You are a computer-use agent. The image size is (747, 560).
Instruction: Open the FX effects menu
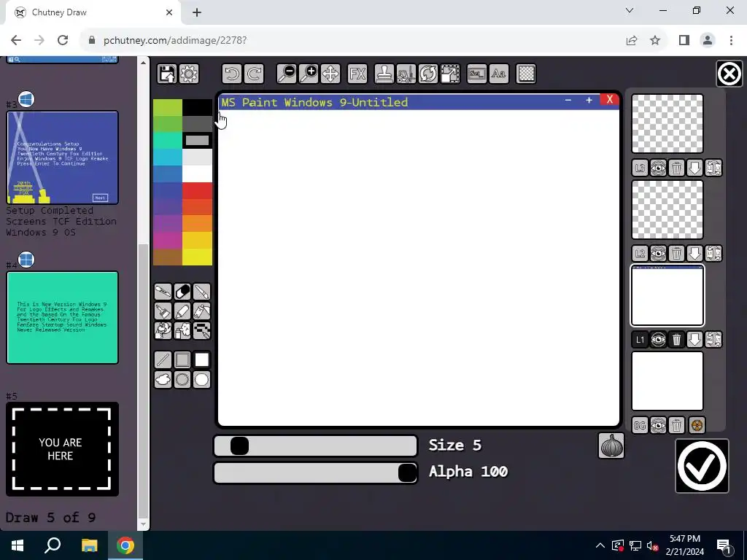(357, 74)
